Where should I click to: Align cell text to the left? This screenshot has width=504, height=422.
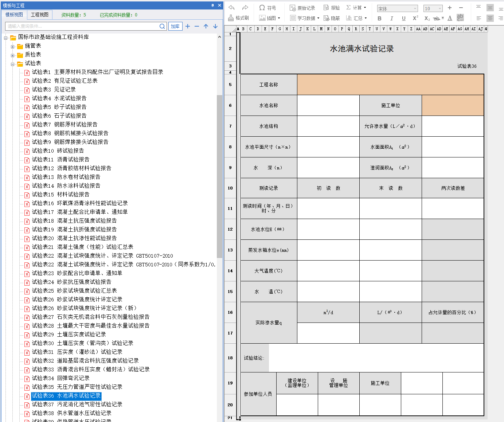(479, 18)
